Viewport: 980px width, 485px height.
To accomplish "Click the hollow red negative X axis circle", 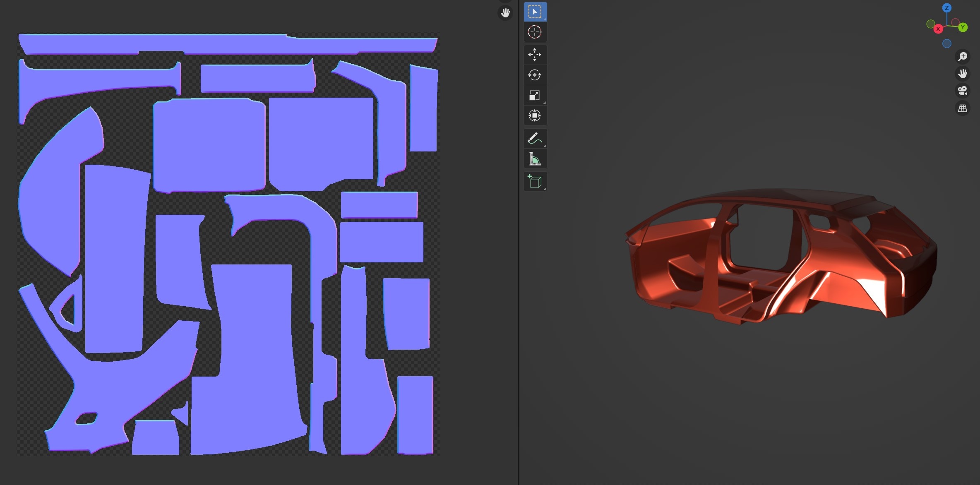I will tap(956, 22).
